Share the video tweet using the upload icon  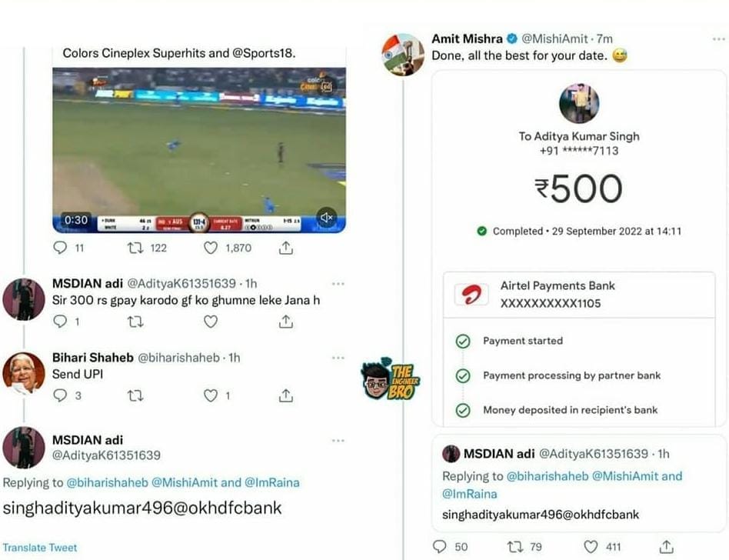tap(286, 248)
